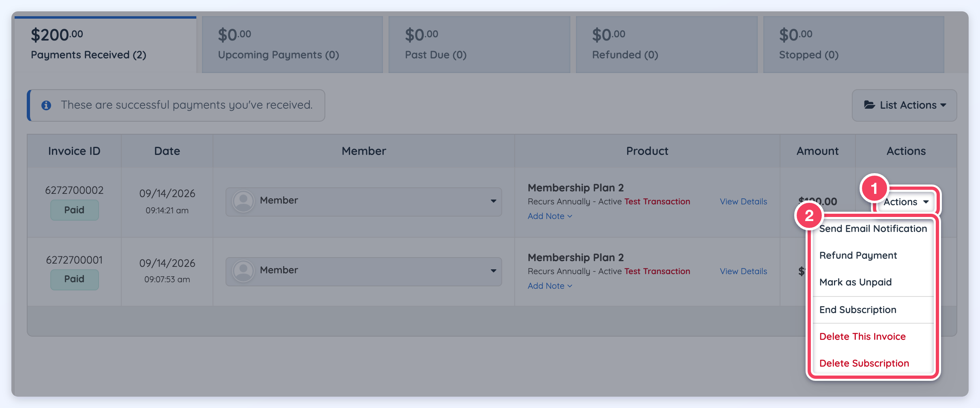Select Refund Payment from the menu
Viewport: 980px width, 408px height.
(x=873, y=256)
